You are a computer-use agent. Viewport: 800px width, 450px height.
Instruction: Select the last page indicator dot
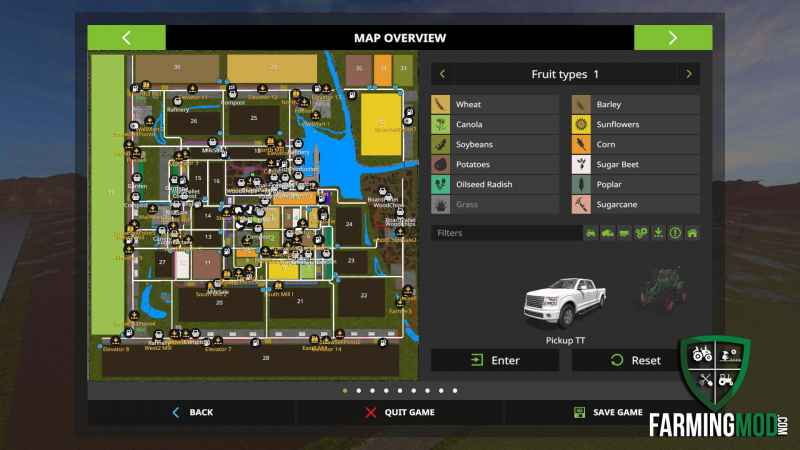(x=455, y=390)
